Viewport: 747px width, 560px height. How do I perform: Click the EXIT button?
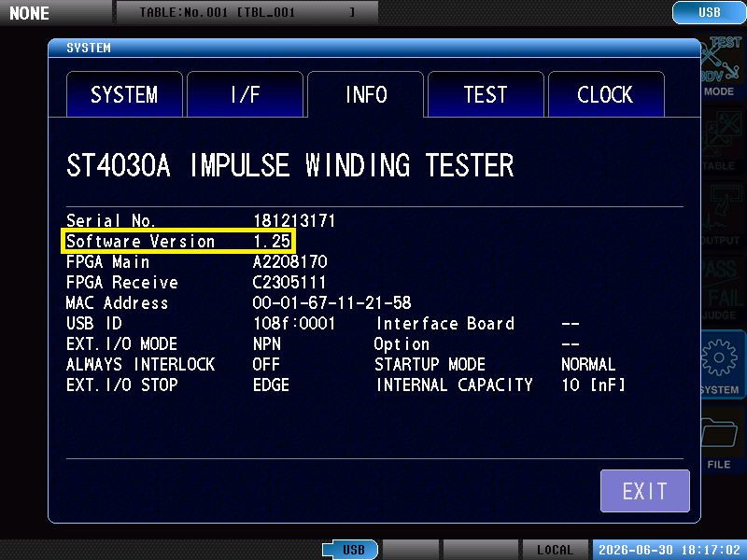click(x=644, y=491)
